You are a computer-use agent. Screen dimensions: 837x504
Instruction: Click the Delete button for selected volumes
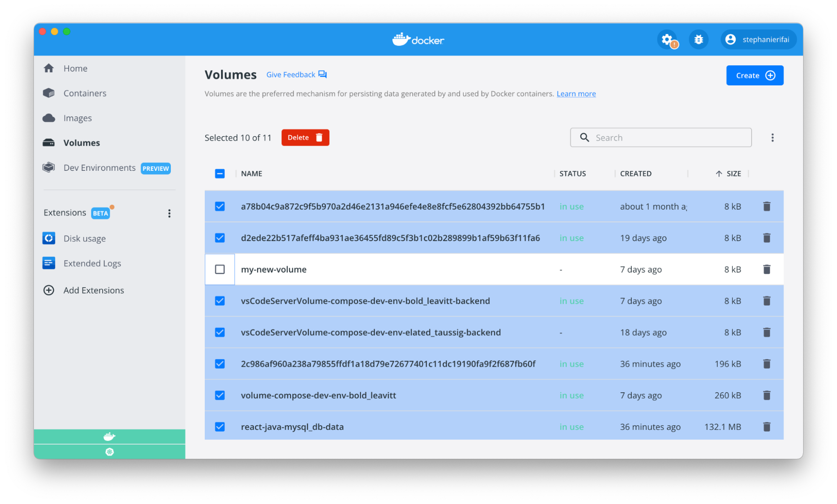coord(305,137)
